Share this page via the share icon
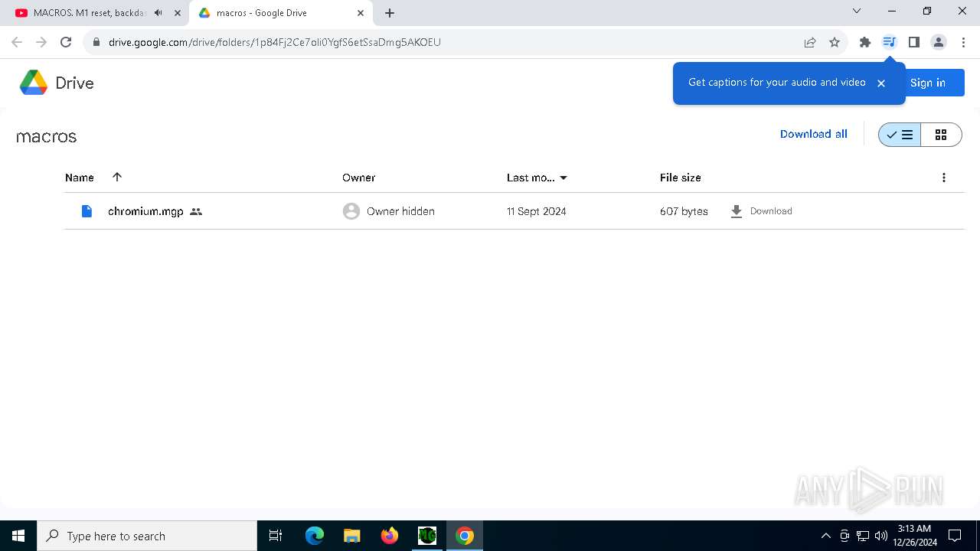 810,42
